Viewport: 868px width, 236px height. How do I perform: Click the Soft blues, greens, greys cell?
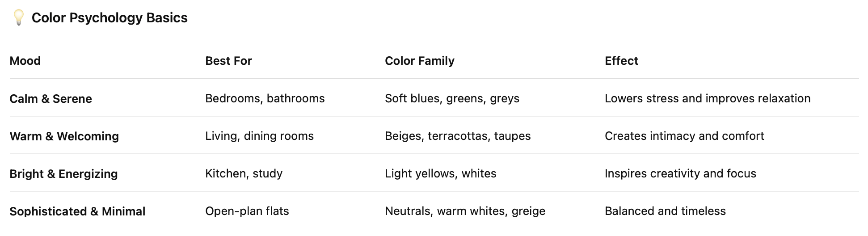point(452,98)
